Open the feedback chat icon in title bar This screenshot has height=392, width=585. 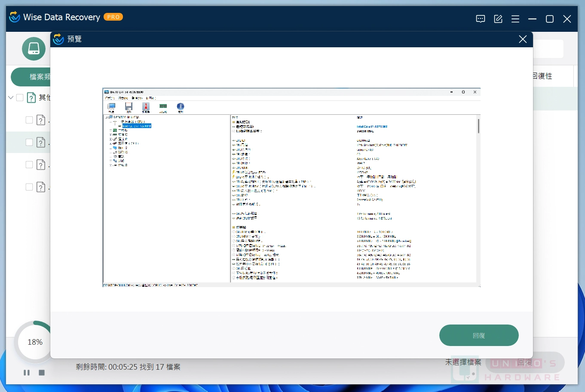point(481,19)
